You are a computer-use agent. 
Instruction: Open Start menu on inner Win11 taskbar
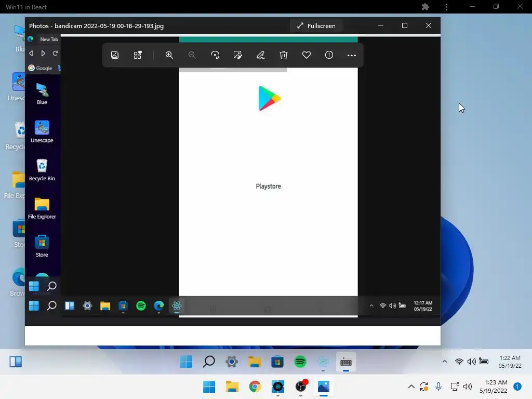pos(186,362)
